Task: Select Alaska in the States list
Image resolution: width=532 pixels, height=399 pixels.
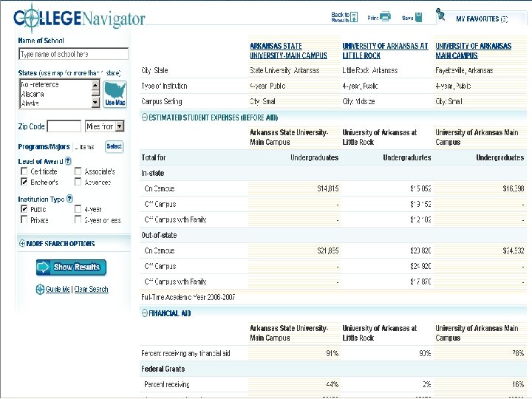Action: [x=30, y=103]
